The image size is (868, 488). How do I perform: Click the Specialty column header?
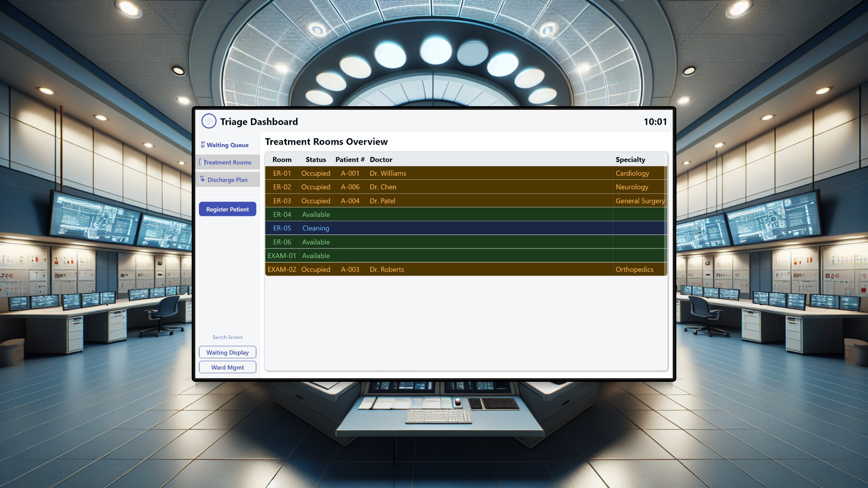630,160
